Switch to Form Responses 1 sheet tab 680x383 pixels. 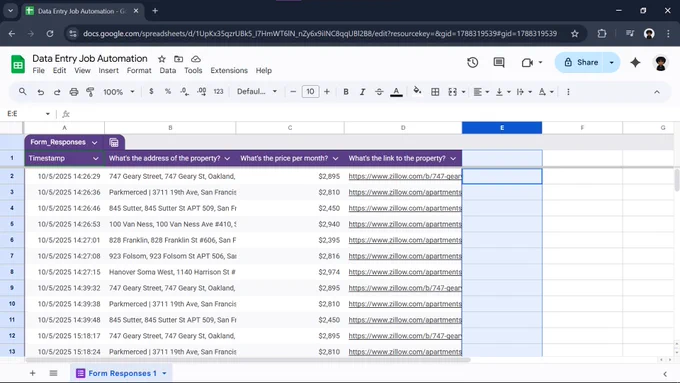point(121,373)
